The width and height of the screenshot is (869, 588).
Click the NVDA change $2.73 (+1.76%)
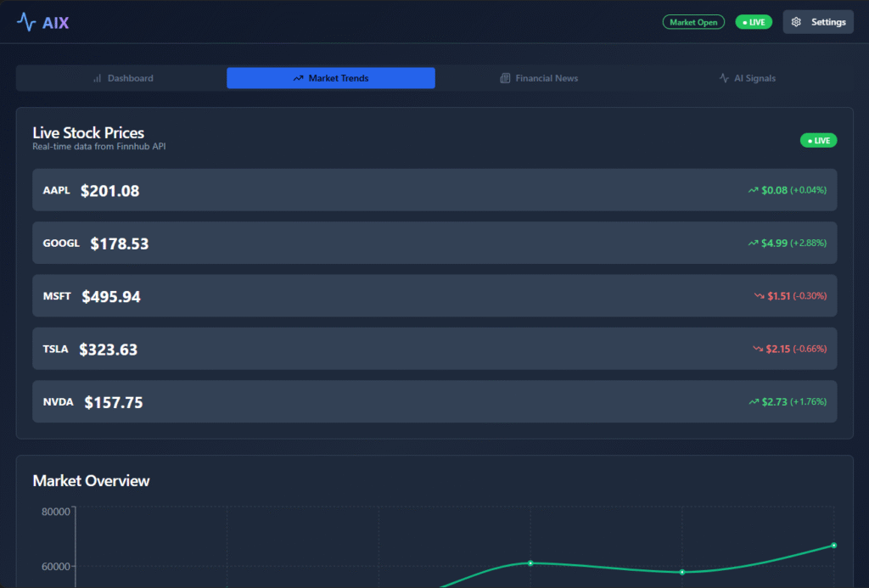pyautogui.click(x=788, y=402)
